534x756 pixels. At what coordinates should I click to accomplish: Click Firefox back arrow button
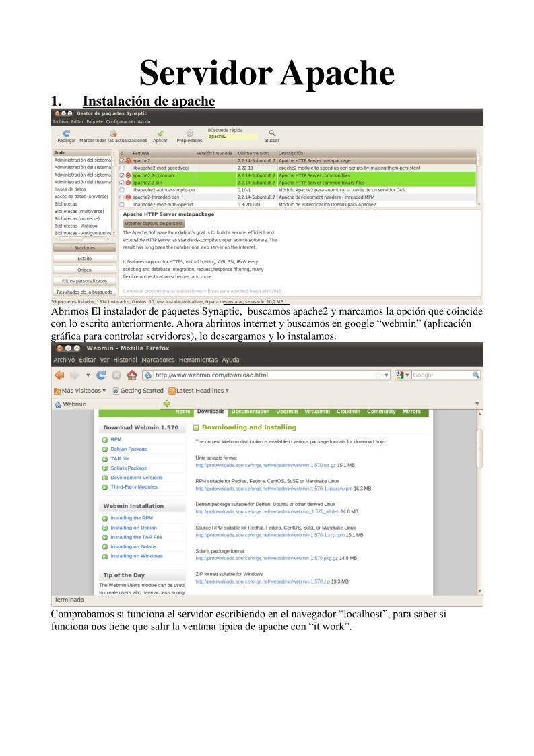59,375
